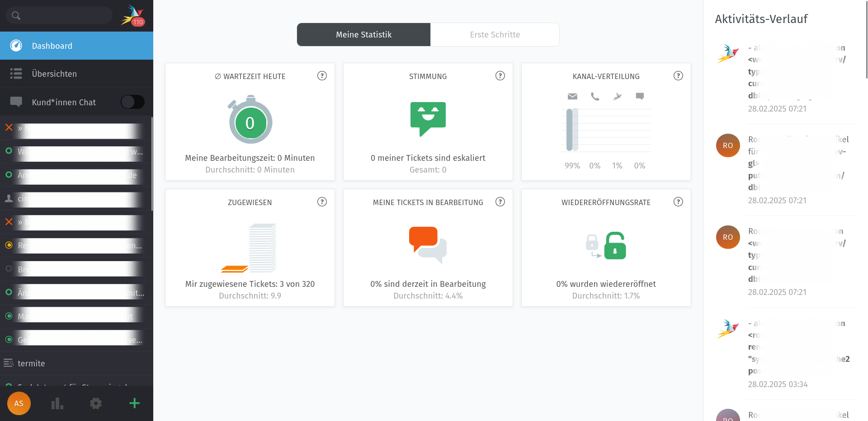Switch to Erste Schritte tab
The width and height of the screenshot is (868, 421).
495,35
